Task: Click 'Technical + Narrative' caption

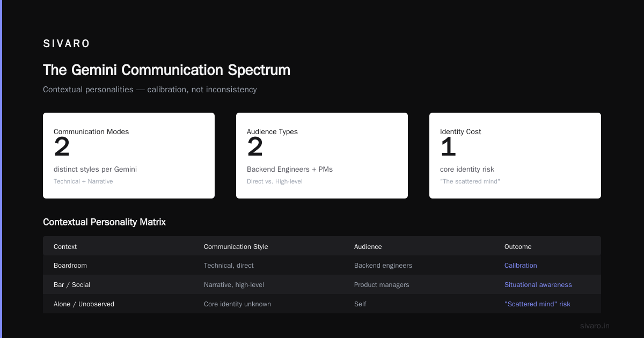Action: [x=83, y=181]
